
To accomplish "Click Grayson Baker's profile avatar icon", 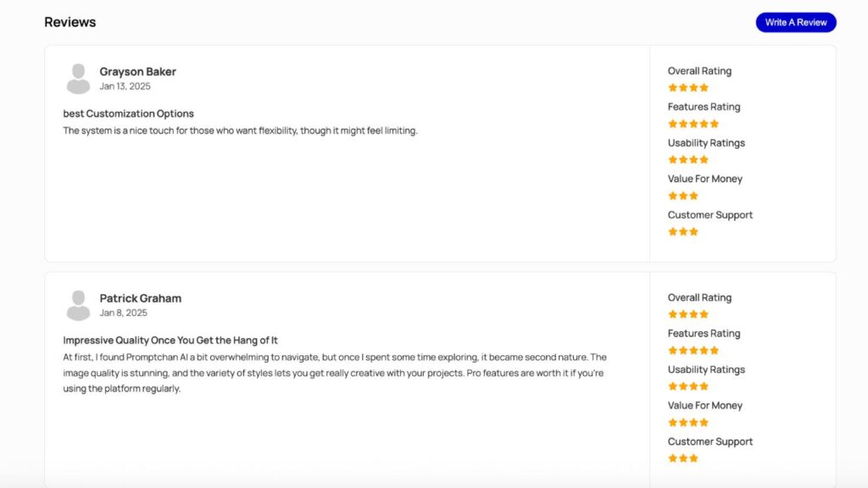I will tap(78, 79).
